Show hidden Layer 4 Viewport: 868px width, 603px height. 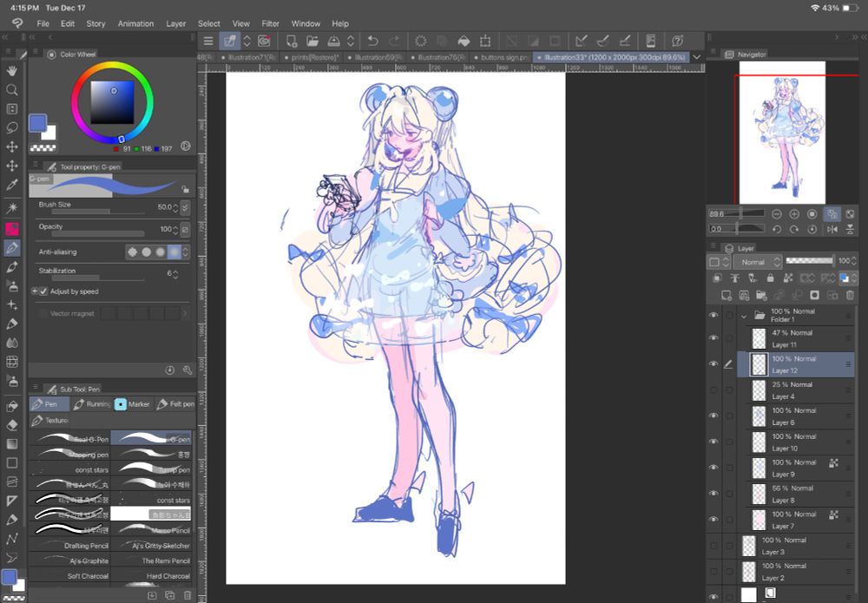(713, 390)
